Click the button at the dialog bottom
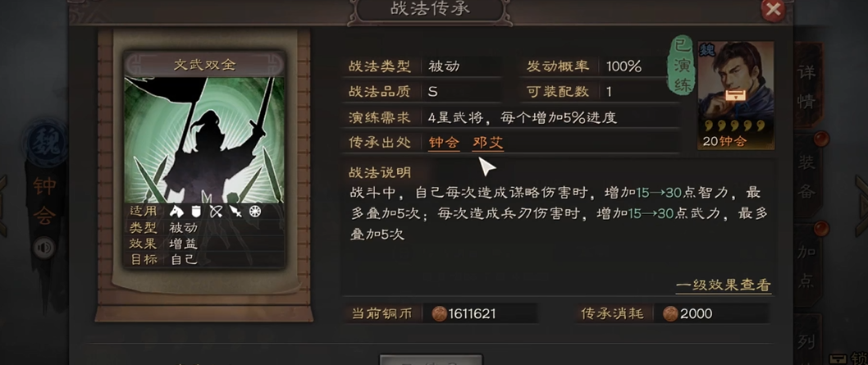Viewport: 868px width, 365px height. coord(431,359)
